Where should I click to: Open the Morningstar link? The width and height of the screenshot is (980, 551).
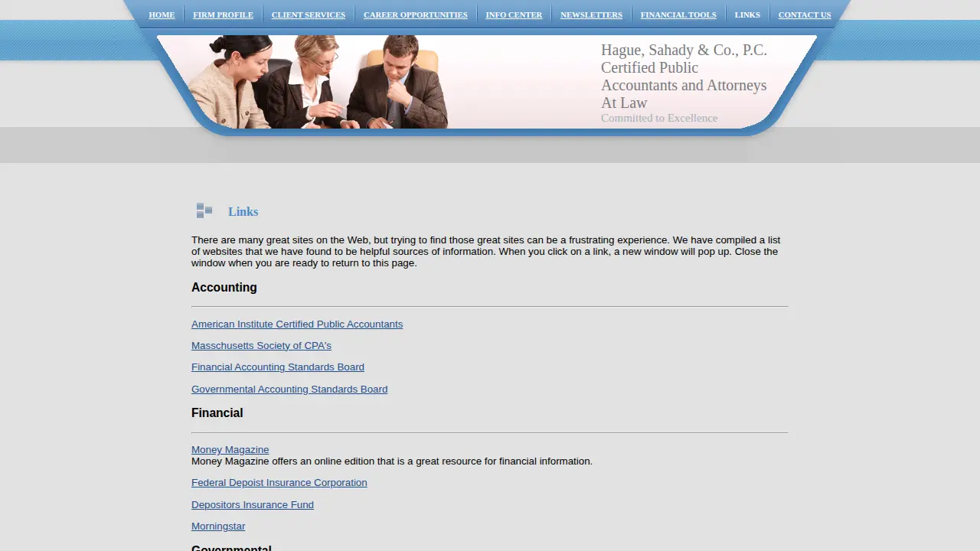tap(218, 527)
